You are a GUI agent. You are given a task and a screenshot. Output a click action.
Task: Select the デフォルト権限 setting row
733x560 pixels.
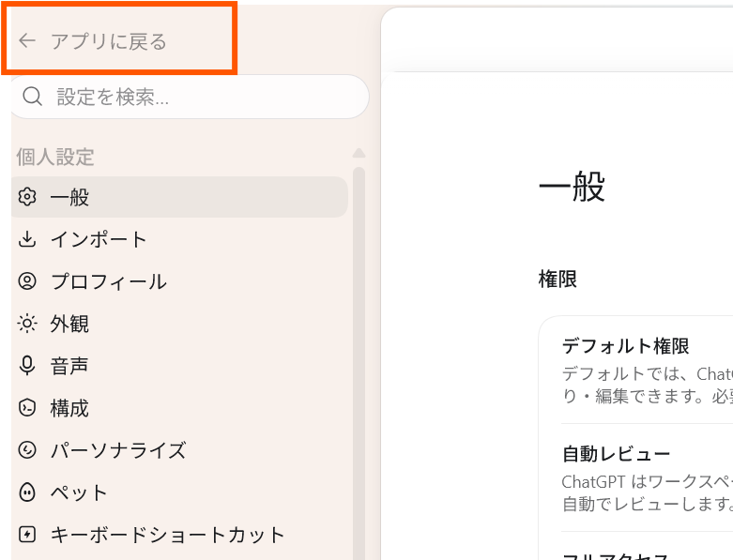point(647,370)
